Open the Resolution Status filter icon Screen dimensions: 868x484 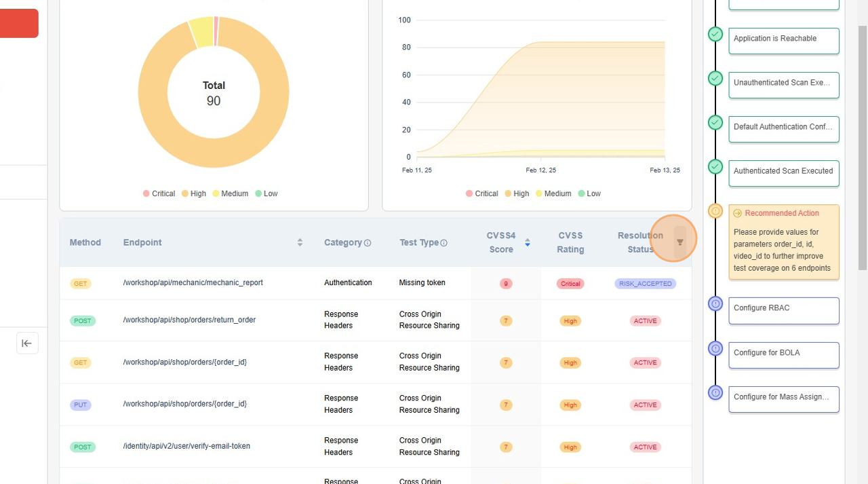(x=679, y=242)
